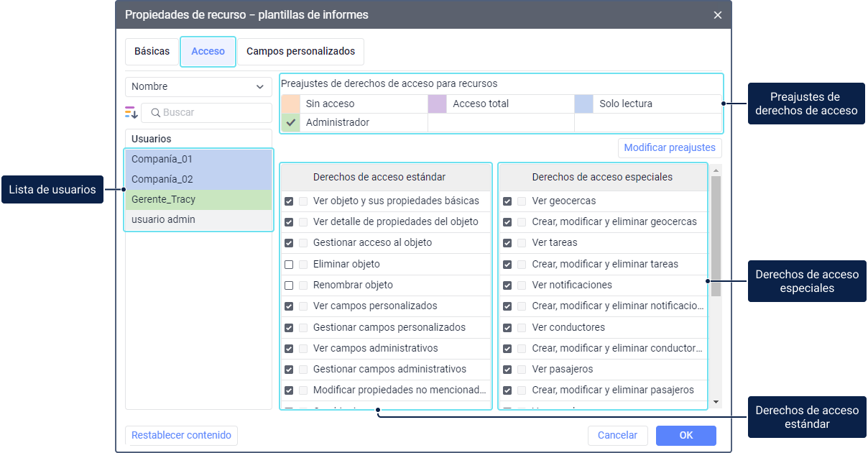Uncheck Ver geocercas access right
Screen dimensions: 868x453
[x=507, y=201]
